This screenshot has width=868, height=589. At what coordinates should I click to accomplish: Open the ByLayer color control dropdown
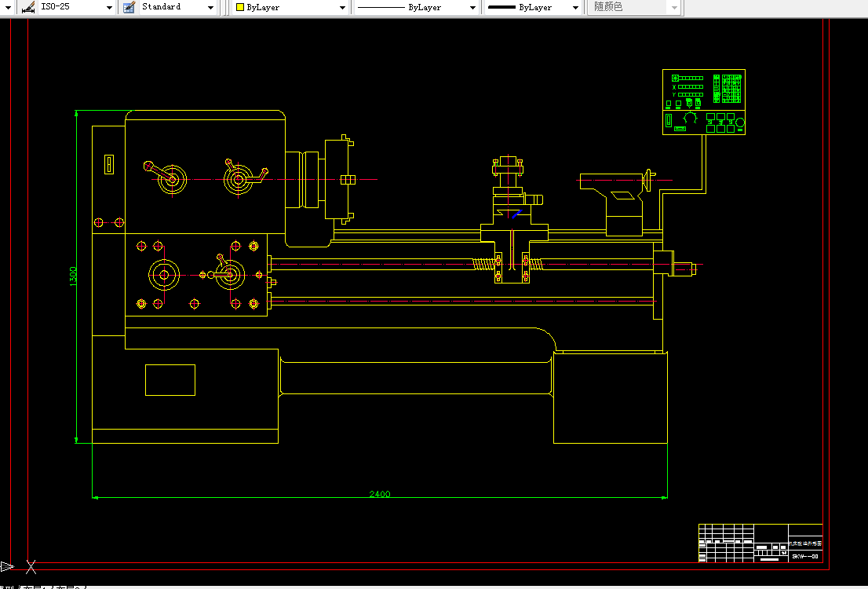pos(290,7)
